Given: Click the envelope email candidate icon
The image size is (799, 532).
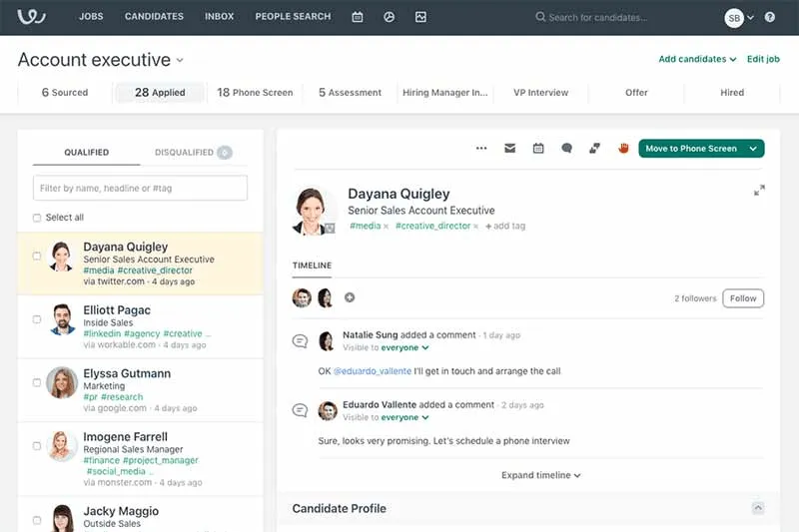Looking at the screenshot, I should tap(510, 148).
